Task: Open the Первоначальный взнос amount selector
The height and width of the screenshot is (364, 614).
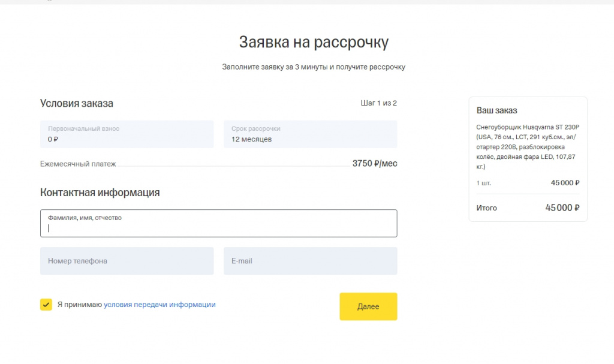Action: click(x=127, y=134)
